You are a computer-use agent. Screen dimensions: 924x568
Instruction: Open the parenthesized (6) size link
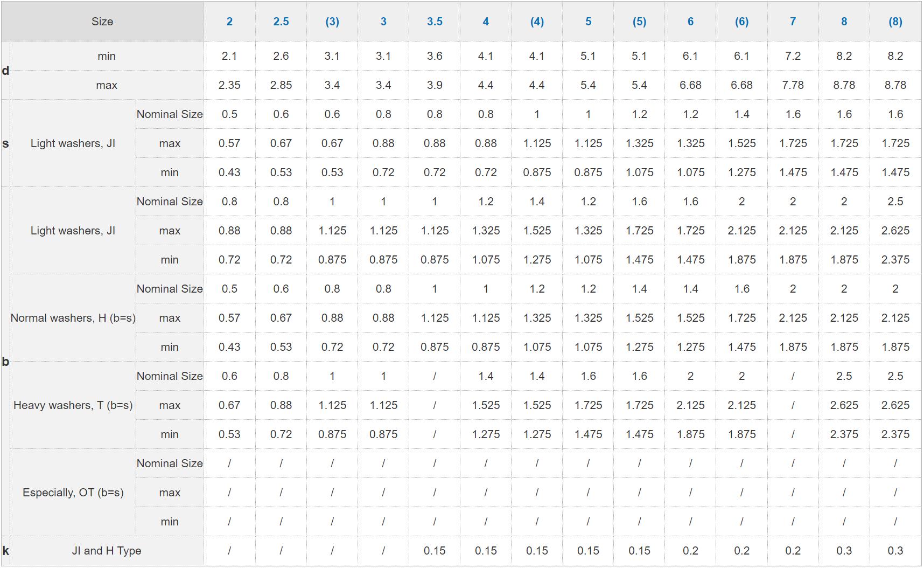coord(741,22)
